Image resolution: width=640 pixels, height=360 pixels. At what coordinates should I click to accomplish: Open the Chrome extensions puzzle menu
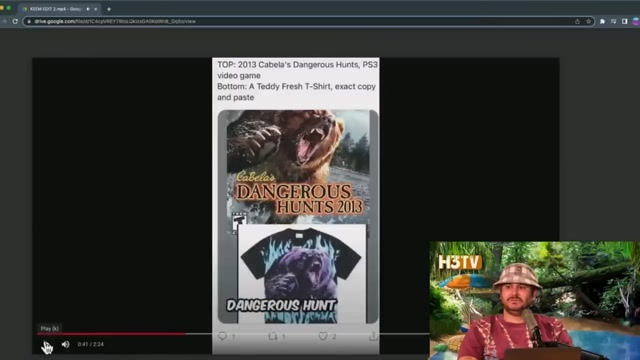click(602, 21)
